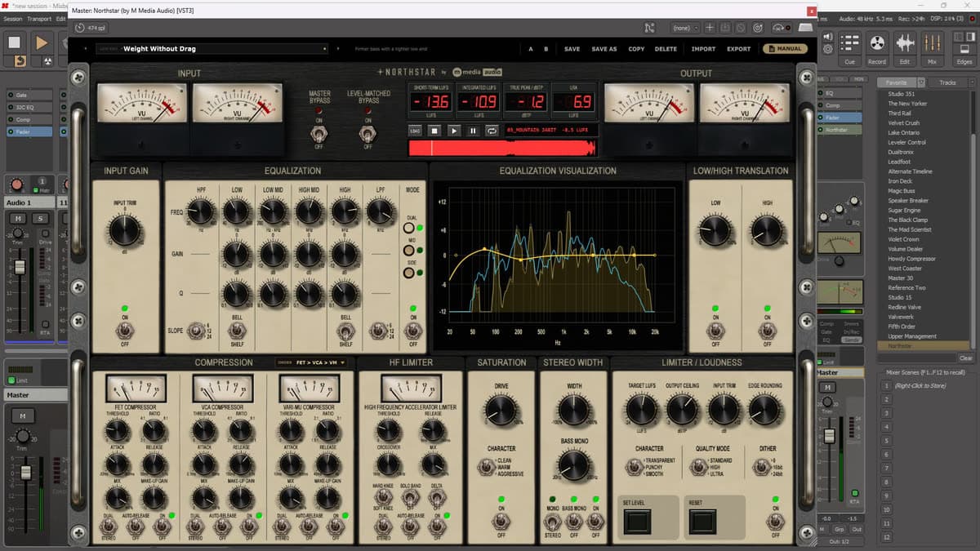980x551 pixels.
Task: Select preset slot A
Action: [x=531, y=49]
